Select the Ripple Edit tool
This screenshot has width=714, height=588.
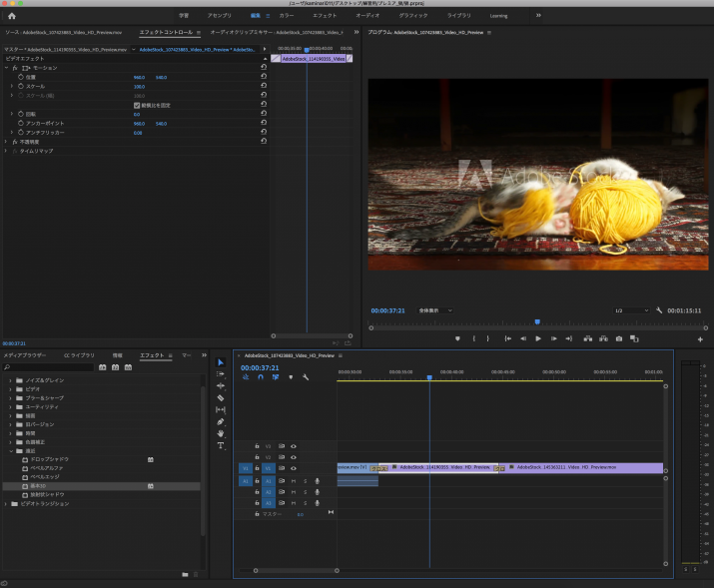coord(221,385)
